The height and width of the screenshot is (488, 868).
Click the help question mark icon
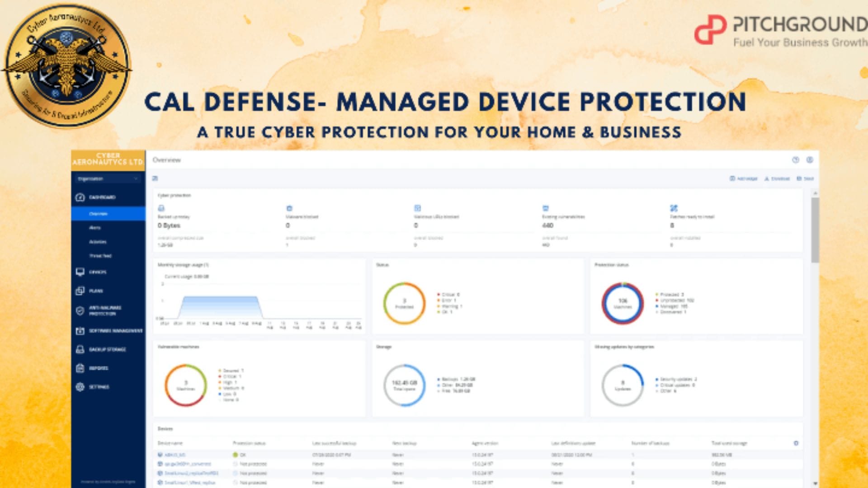[796, 160]
